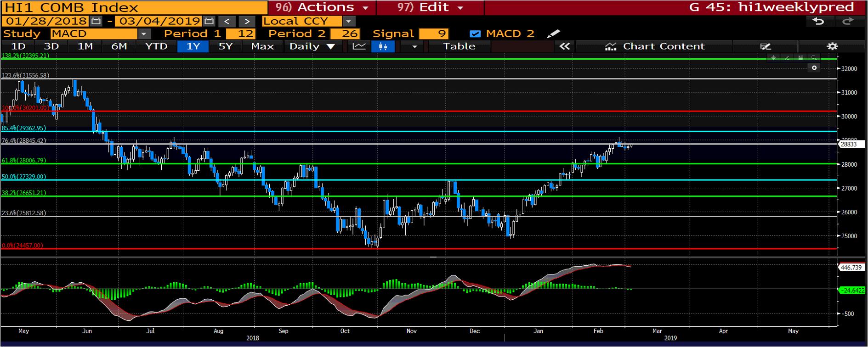The width and height of the screenshot is (868, 347).
Task: Expand the Study MACD dropdown
Action: pos(144,34)
